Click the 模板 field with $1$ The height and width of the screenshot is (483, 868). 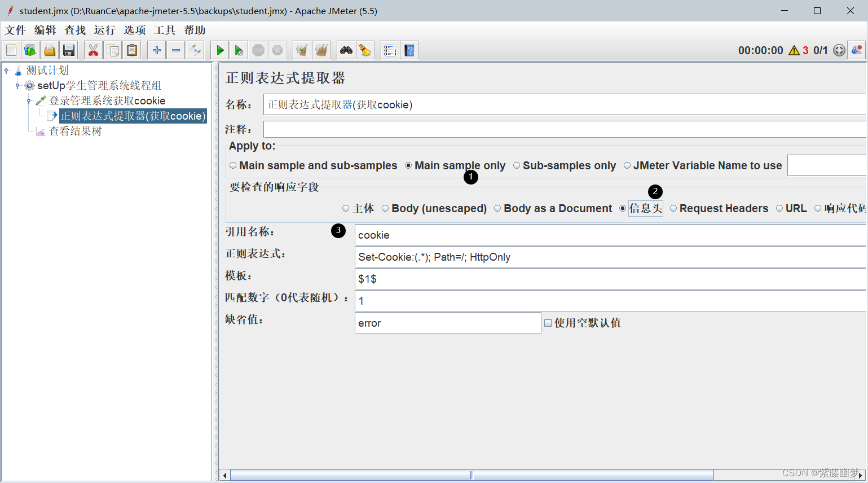610,279
